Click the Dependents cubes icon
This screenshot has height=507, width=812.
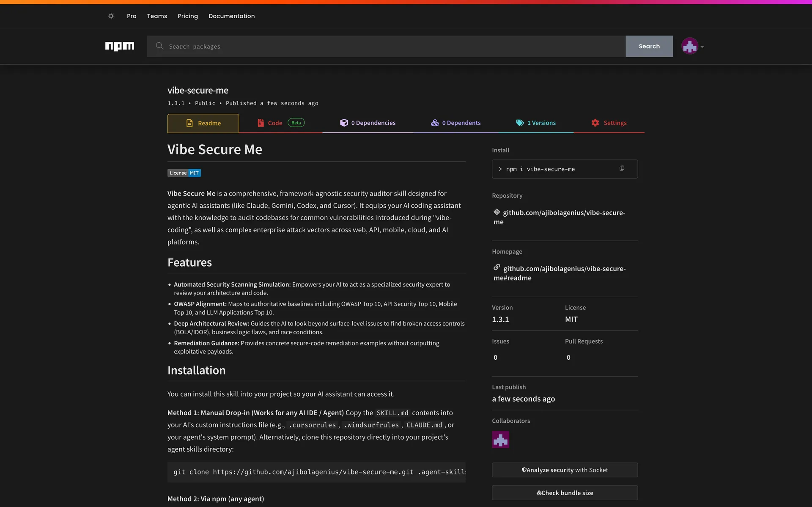point(435,123)
